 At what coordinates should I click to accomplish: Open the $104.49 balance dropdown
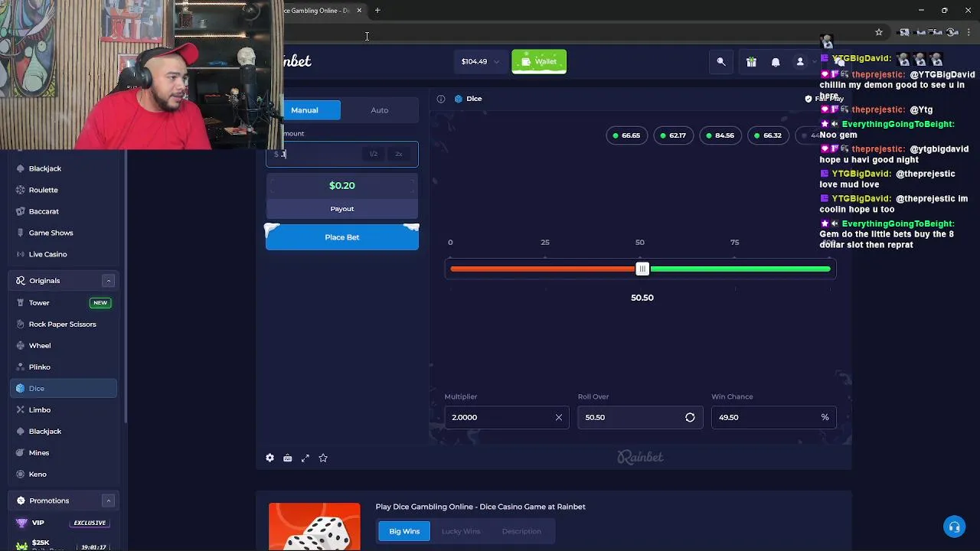tap(480, 61)
